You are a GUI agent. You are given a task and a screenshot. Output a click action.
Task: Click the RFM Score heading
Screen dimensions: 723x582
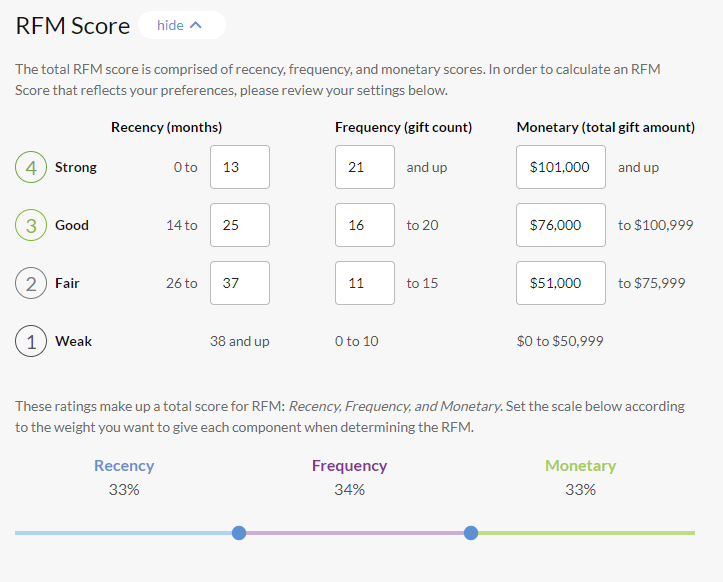pos(73,26)
